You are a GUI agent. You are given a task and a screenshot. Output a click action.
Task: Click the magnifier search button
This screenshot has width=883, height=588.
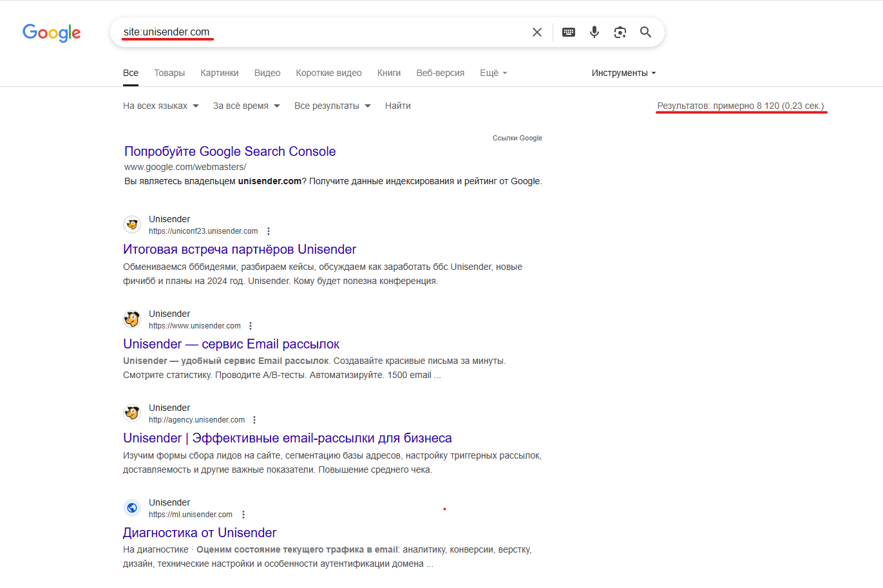point(646,32)
